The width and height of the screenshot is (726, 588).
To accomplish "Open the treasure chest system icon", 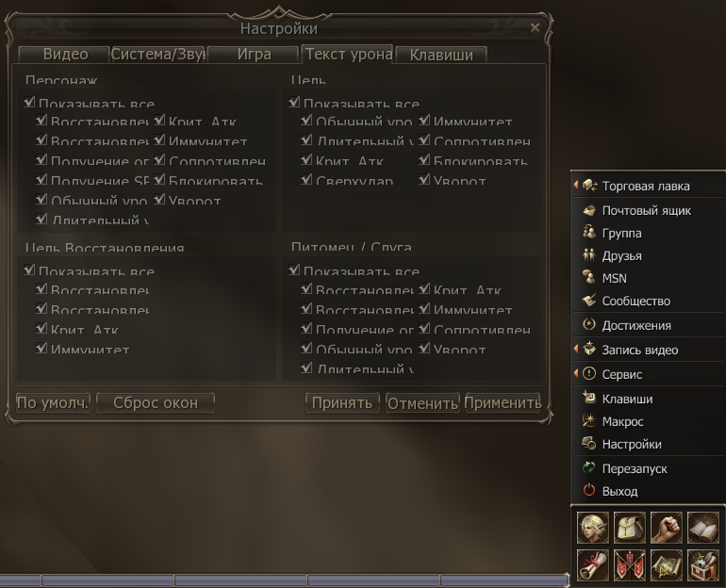I will (702, 564).
